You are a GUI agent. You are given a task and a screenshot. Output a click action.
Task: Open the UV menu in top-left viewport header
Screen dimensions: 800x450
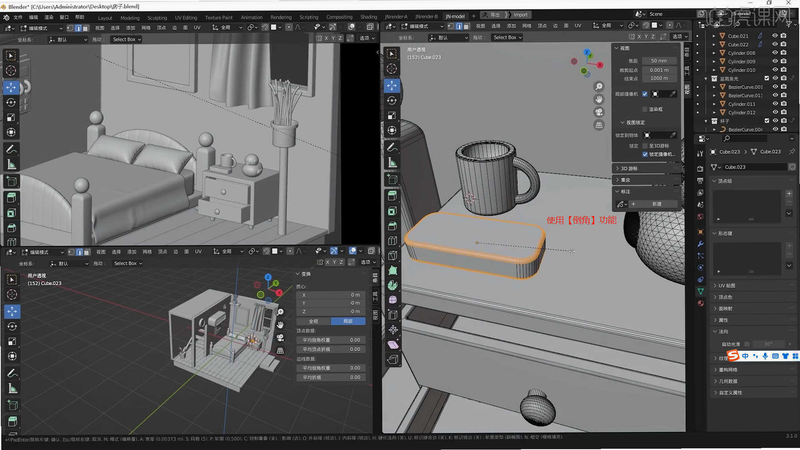coord(197,28)
